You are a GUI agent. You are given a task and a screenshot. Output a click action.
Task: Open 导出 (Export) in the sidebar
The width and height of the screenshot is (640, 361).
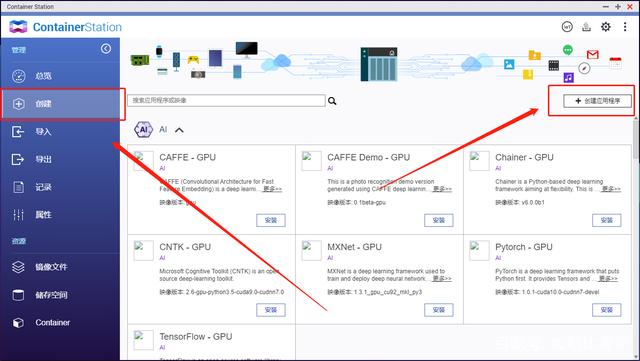[x=60, y=159]
